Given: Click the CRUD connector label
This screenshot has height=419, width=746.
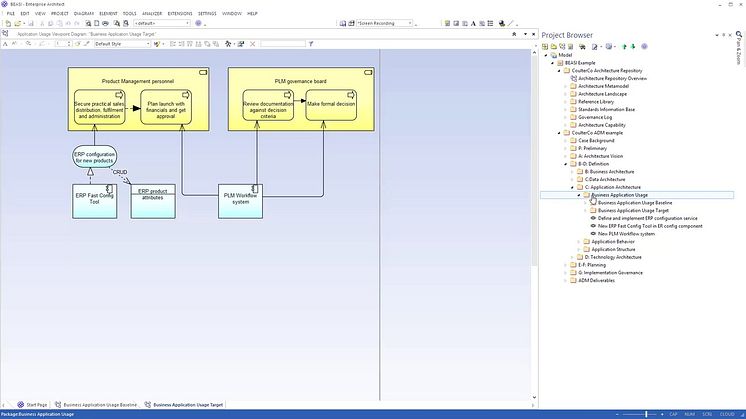Looking at the screenshot, I should (x=120, y=172).
